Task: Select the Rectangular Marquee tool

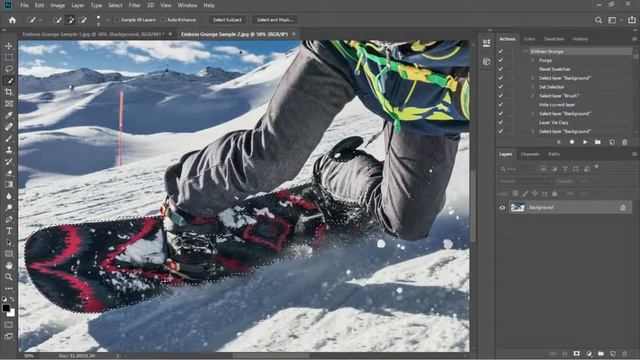Action: tap(9, 58)
